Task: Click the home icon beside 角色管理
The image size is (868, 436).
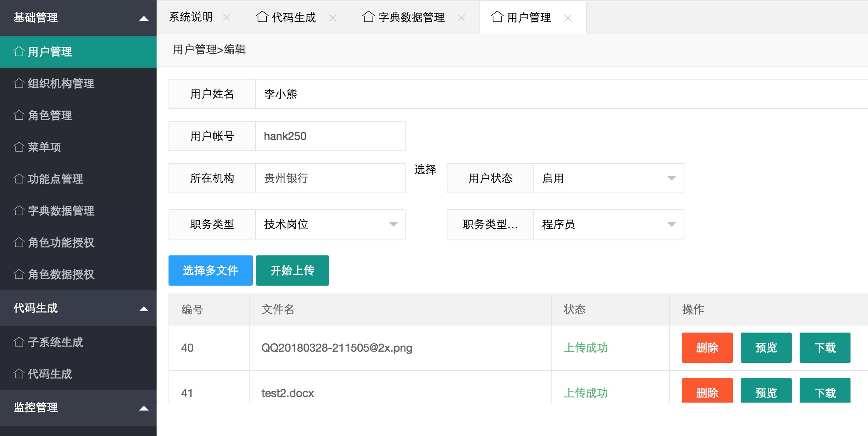Action: (x=19, y=115)
